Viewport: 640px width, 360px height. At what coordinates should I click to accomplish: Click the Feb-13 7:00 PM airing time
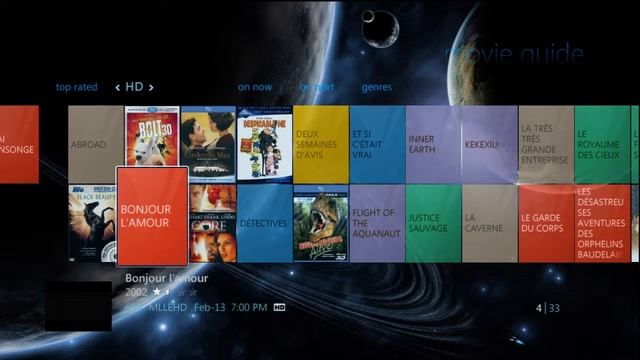(231, 307)
